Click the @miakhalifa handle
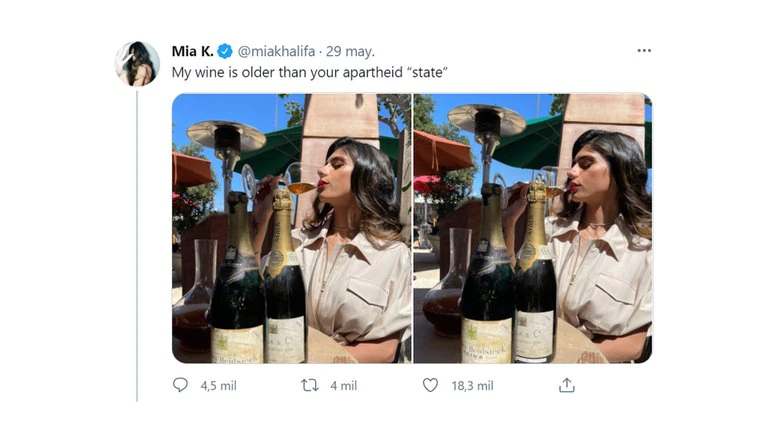 click(x=277, y=51)
